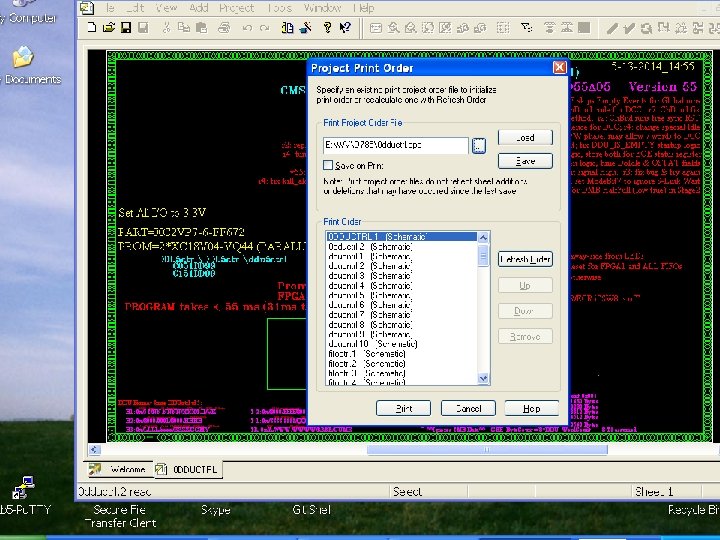The width and height of the screenshot is (720, 540).
Task: Click the Skype desktop shortcut label
Action: point(215,510)
